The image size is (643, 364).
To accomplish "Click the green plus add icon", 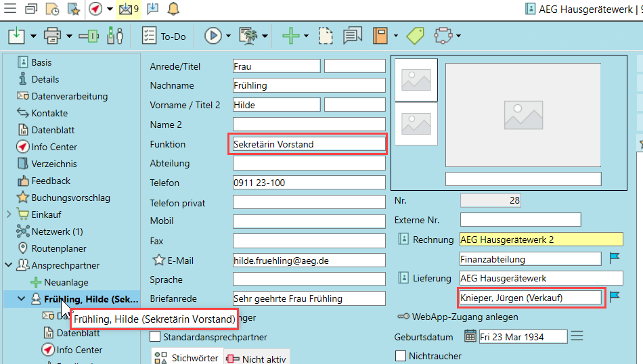I will coord(291,36).
